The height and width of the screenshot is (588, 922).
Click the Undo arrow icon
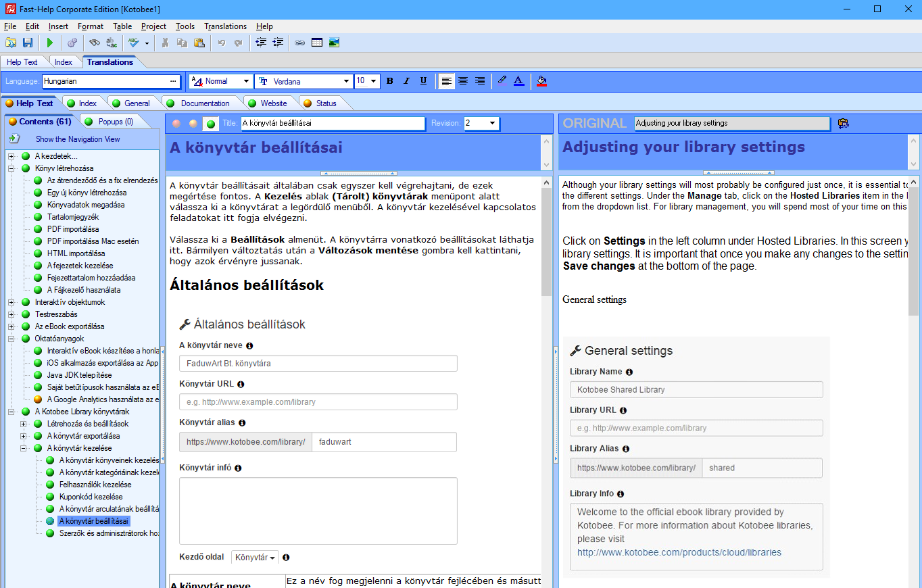(x=221, y=43)
